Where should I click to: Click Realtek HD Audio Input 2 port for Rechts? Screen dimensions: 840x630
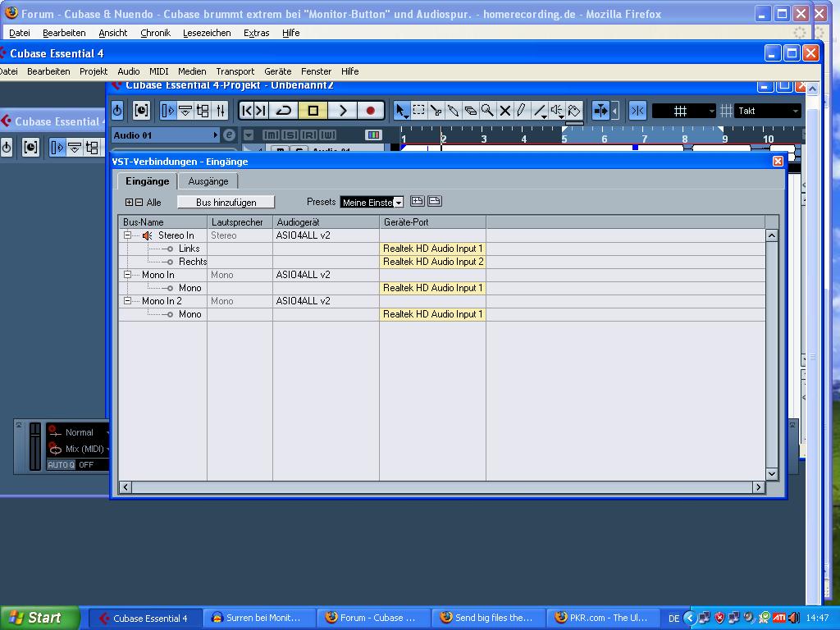coord(433,262)
